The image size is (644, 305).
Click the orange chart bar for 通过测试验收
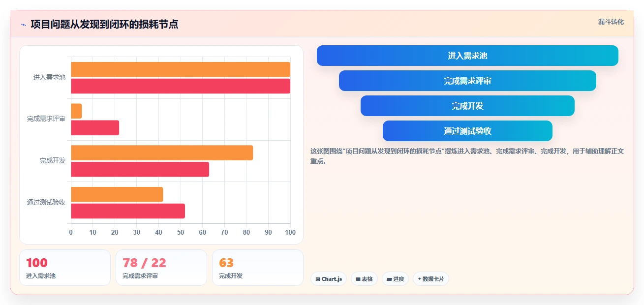coord(117,194)
